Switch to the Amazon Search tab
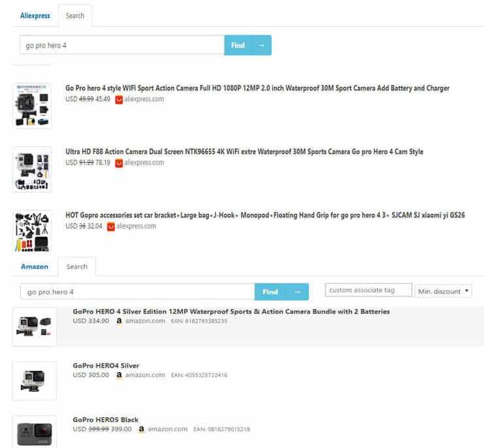This screenshot has width=484, height=448. 77,266
